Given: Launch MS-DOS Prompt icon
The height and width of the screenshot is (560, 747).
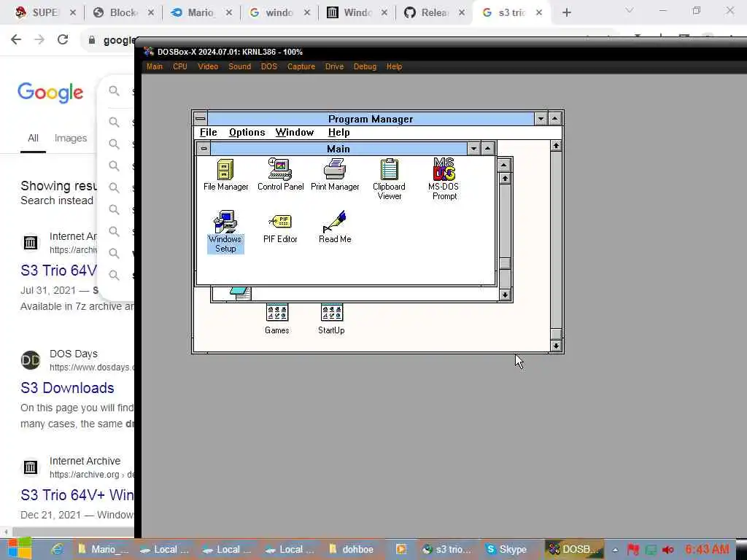Looking at the screenshot, I should (x=444, y=179).
